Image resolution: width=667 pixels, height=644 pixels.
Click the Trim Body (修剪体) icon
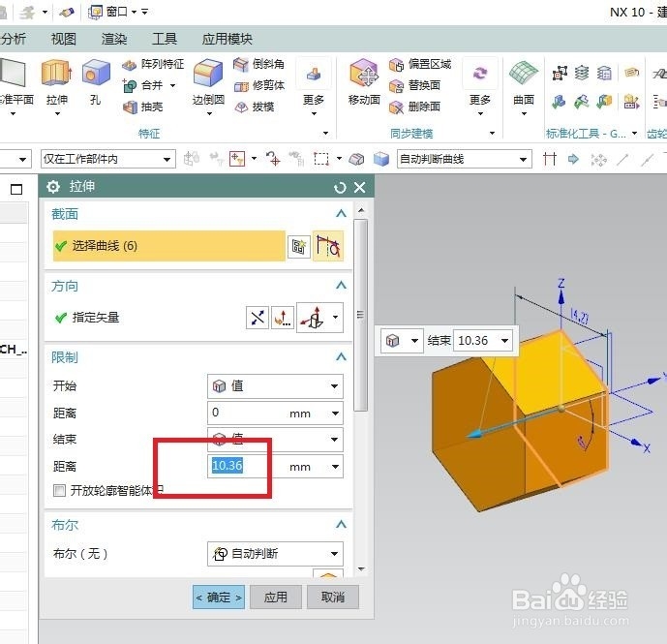tap(241, 86)
